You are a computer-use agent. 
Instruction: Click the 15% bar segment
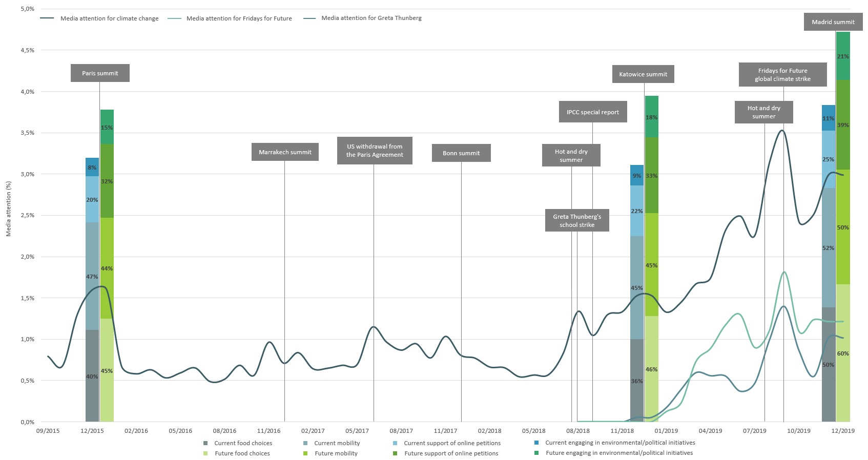(107, 127)
